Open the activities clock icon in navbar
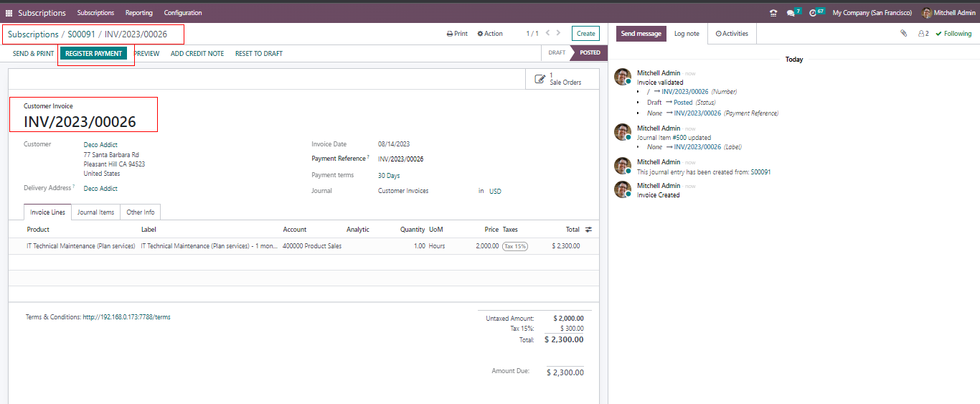The image size is (980, 404). pyautogui.click(x=813, y=13)
